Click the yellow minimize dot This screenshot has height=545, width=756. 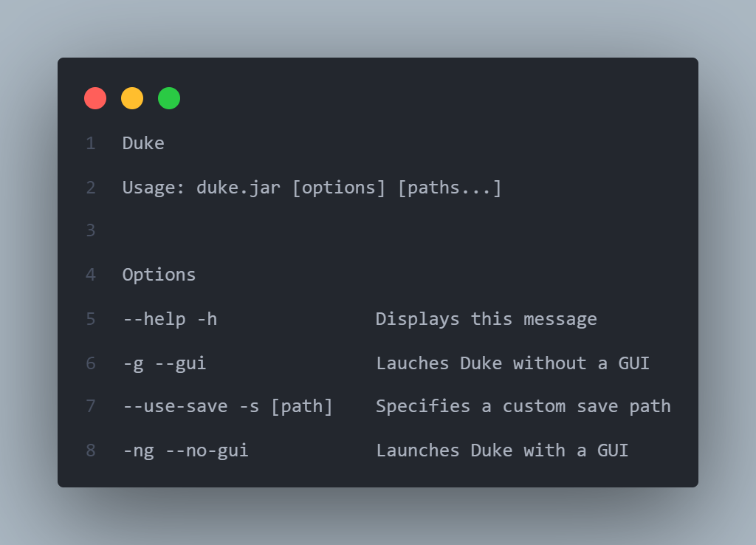[x=132, y=98]
